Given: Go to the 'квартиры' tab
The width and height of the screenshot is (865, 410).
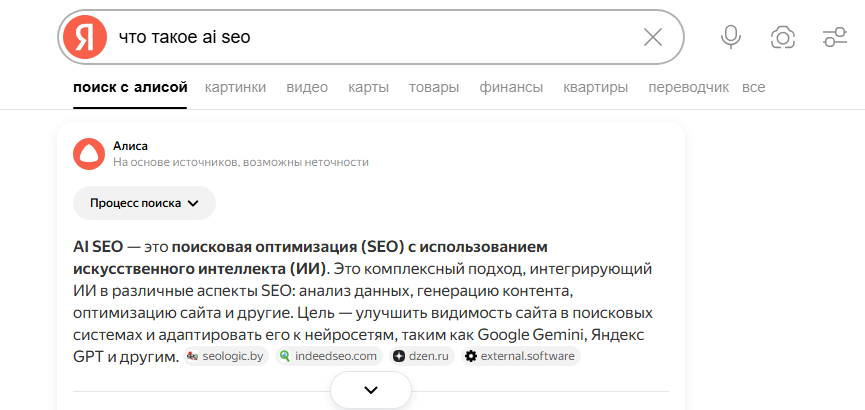Looking at the screenshot, I should (x=595, y=88).
